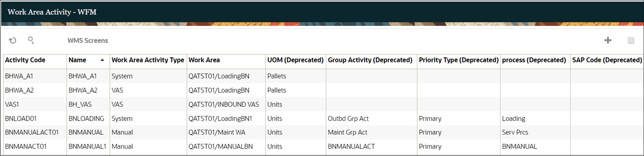
Task: Click the UOM (Deprecated) column header
Action: pos(295,60)
